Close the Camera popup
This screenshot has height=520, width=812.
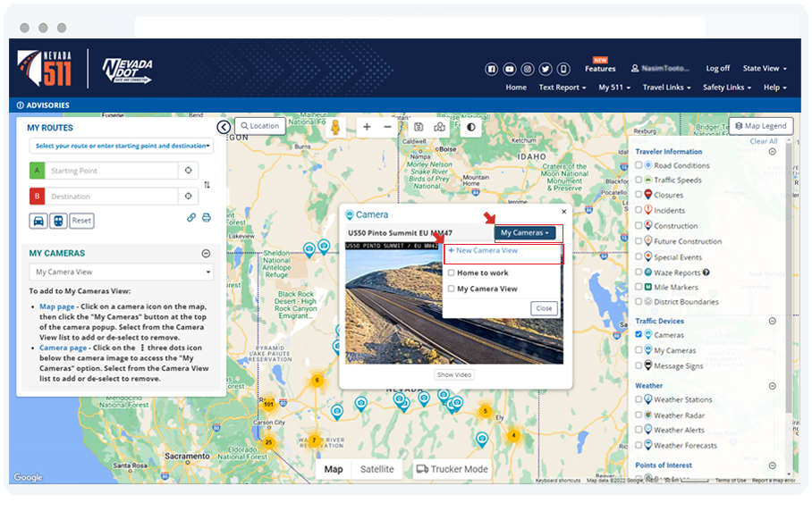tap(564, 211)
